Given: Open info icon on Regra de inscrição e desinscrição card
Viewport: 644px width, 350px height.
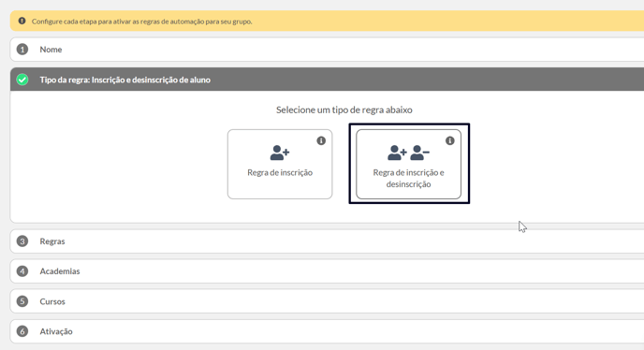Looking at the screenshot, I should point(450,141).
